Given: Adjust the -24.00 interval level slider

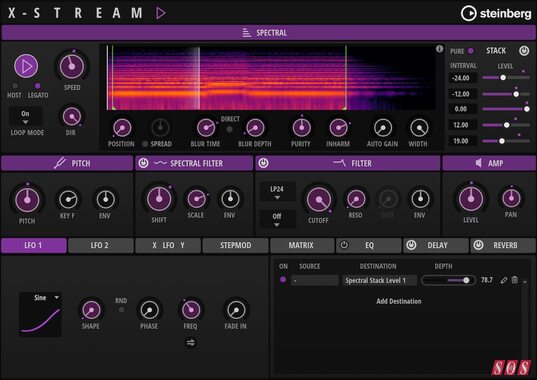Looking at the screenshot, I should coord(506,78).
